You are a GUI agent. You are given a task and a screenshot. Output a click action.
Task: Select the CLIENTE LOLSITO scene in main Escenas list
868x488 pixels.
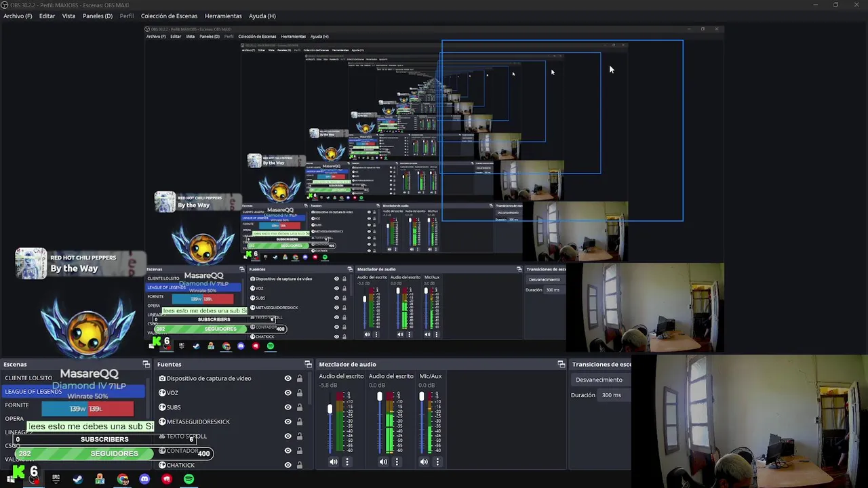pyautogui.click(x=28, y=378)
